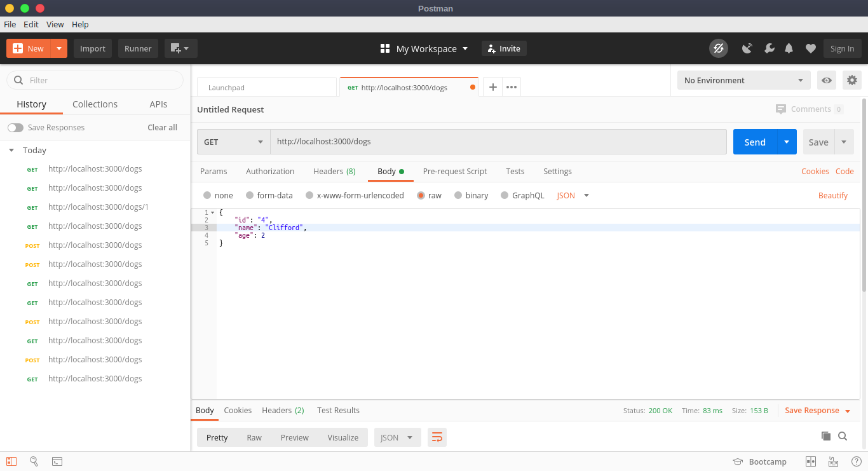Open the help question mark icon
The height and width of the screenshot is (471, 868).
pos(856,461)
